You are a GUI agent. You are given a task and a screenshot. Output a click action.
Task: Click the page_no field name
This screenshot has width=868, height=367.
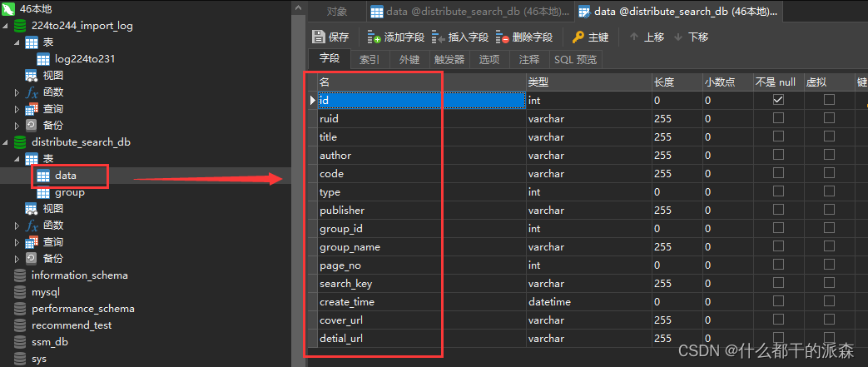(x=340, y=265)
